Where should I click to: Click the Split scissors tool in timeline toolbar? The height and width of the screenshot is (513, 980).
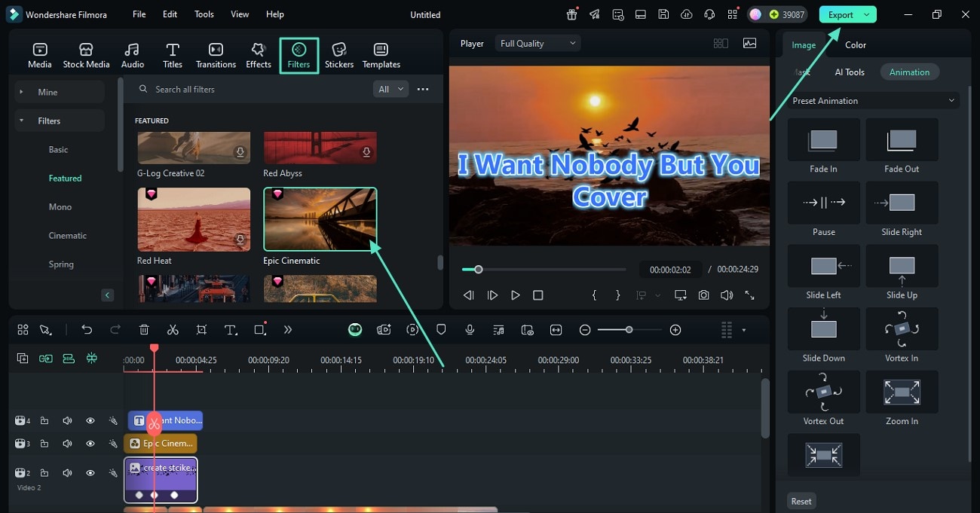point(173,330)
